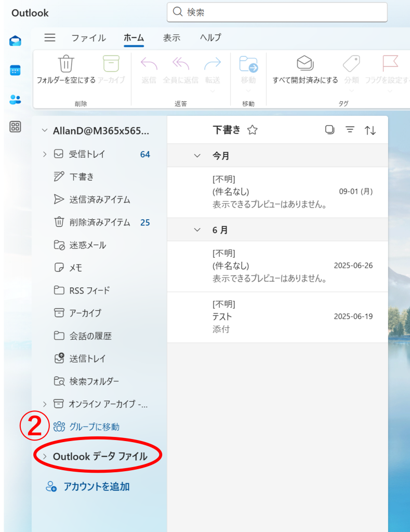Click Mark all as read envelope icon

[x=305, y=64]
